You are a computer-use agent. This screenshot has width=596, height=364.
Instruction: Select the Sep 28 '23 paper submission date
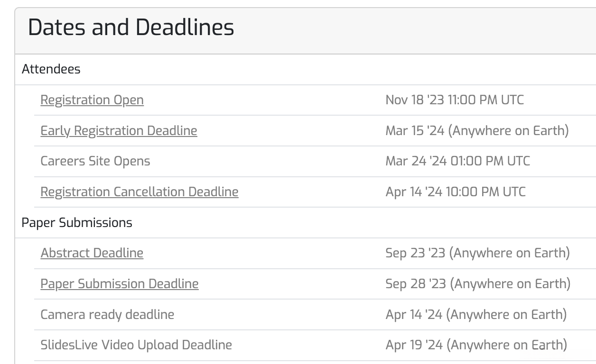416,284
